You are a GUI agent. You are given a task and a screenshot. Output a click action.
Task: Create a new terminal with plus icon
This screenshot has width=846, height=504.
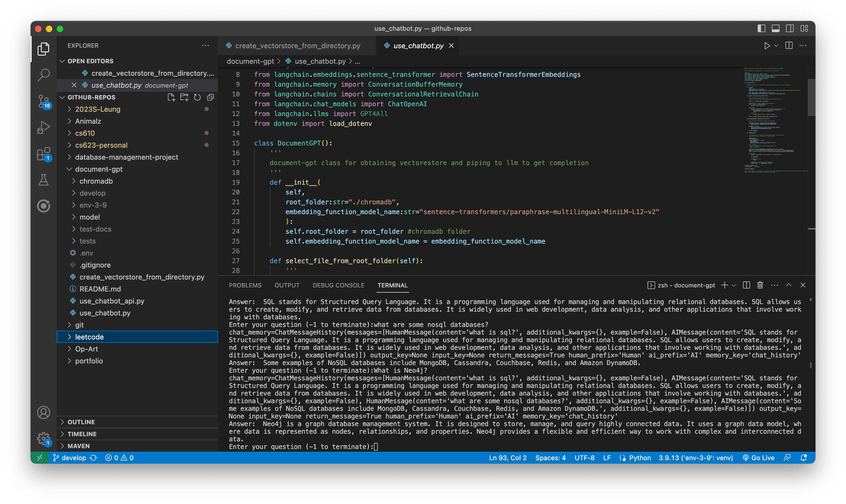point(724,285)
